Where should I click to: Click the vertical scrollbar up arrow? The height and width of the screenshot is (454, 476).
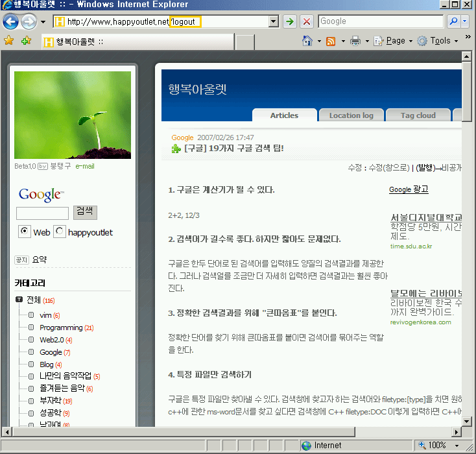coord(466,56)
